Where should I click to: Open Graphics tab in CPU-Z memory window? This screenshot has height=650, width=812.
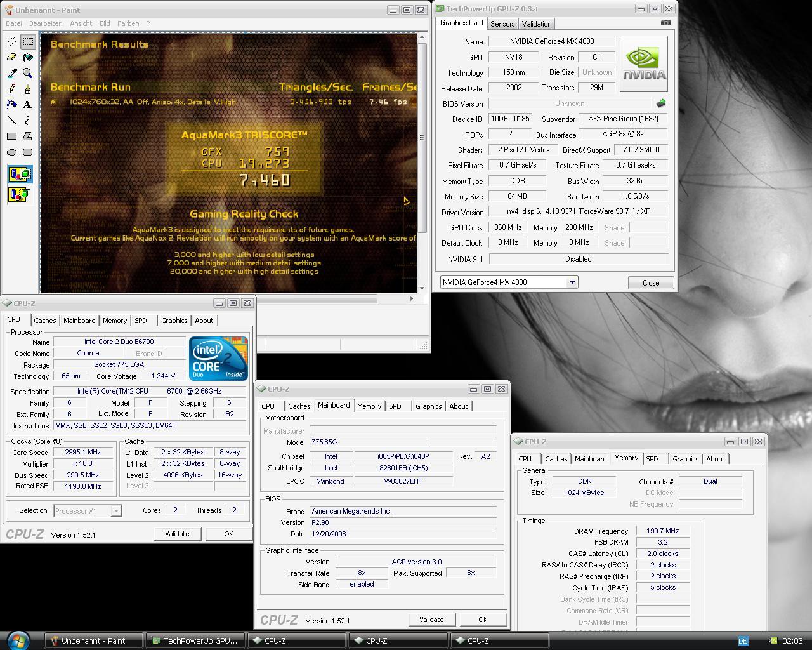click(x=685, y=459)
